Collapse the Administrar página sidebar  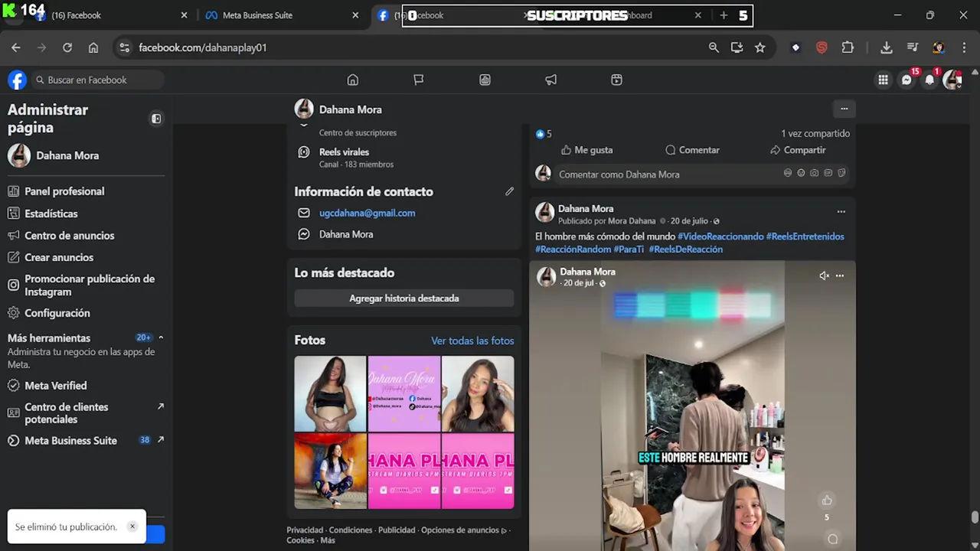coord(156,119)
